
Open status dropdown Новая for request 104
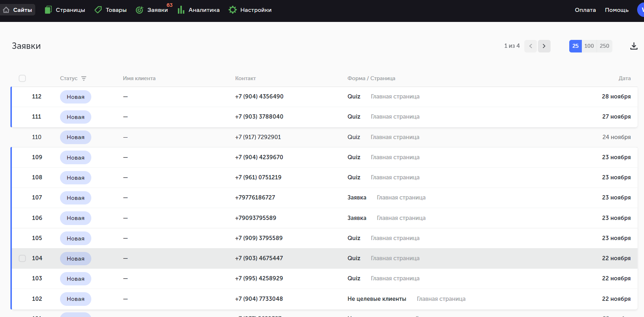point(75,258)
